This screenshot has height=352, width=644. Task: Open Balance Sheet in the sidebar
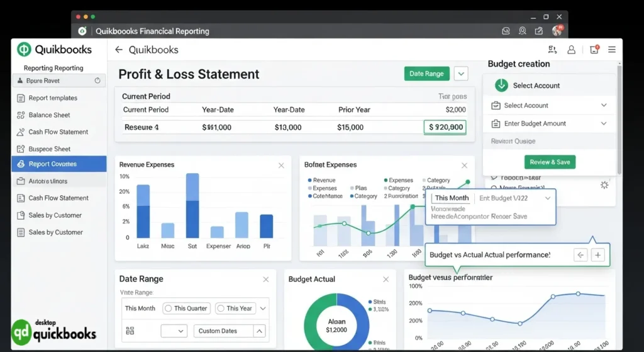pos(49,115)
